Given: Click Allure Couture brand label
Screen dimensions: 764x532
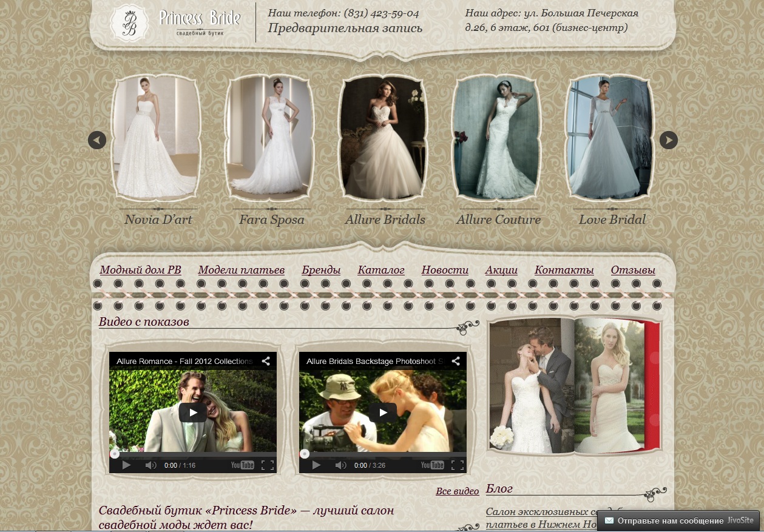Looking at the screenshot, I should point(498,220).
